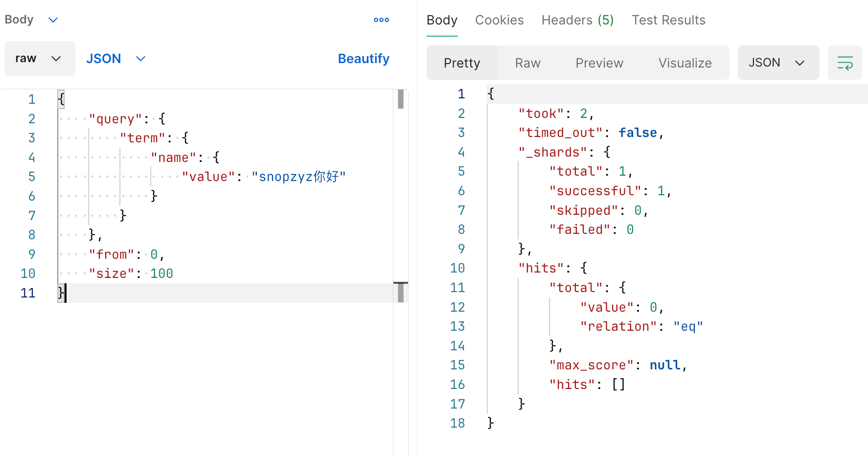Select the Visualize response view

pyautogui.click(x=685, y=63)
